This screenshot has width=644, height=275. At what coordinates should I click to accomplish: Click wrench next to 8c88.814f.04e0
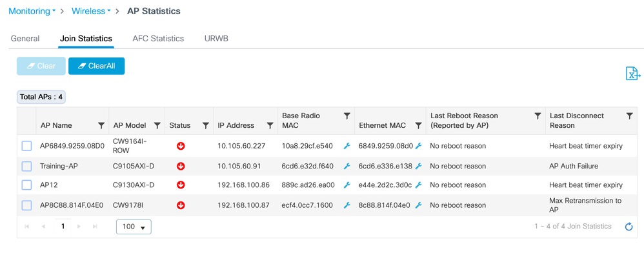(419, 205)
